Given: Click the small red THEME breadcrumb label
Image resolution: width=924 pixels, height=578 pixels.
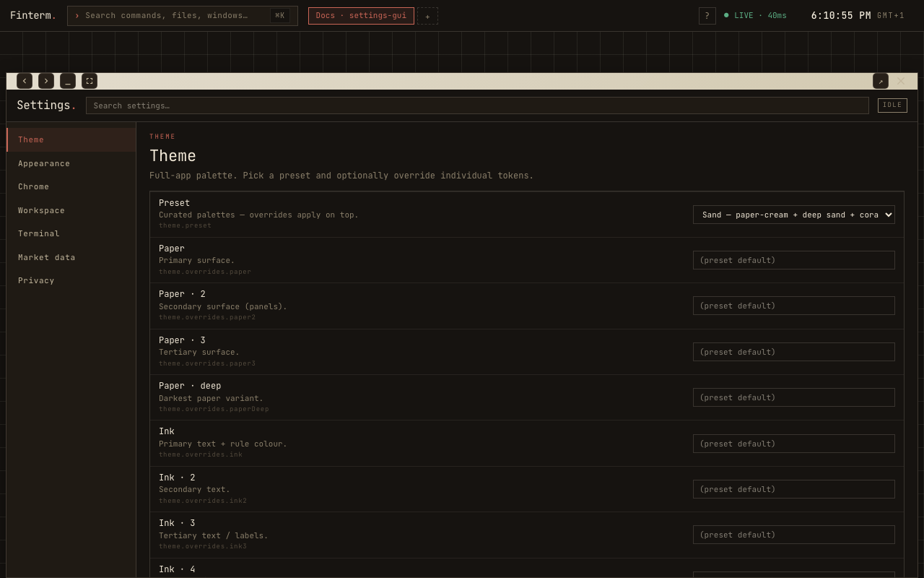Looking at the screenshot, I should pos(162,137).
